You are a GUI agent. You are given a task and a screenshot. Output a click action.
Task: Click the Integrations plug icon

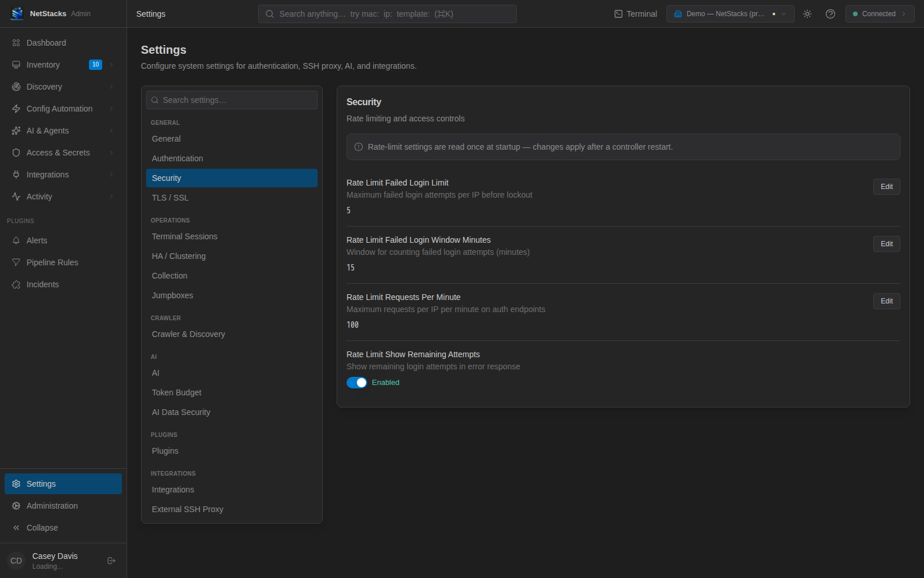(16, 175)
